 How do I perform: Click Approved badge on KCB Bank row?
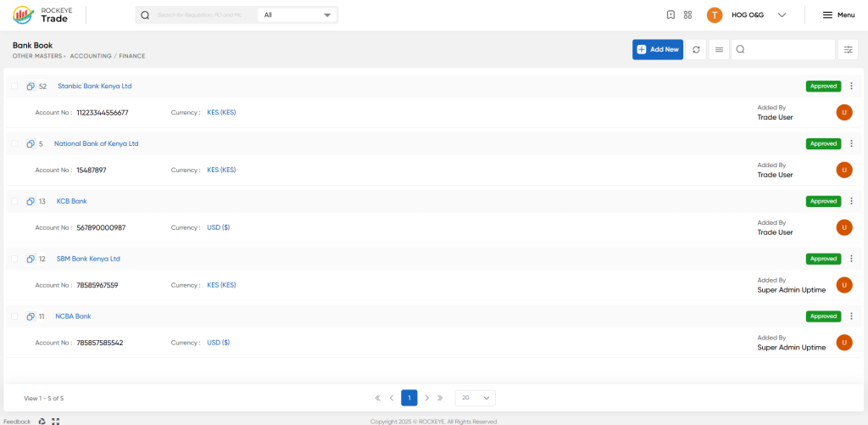click(x=823, y=201)
